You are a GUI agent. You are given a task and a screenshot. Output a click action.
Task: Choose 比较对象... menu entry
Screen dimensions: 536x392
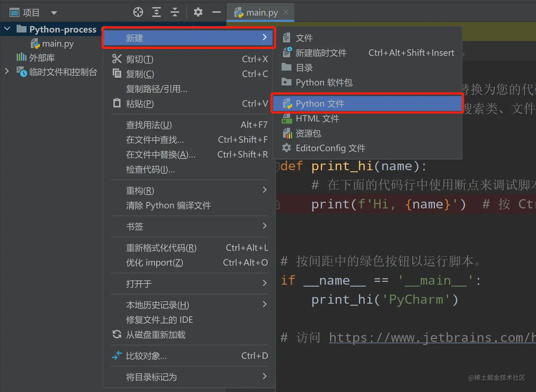[x=190, y=356]
